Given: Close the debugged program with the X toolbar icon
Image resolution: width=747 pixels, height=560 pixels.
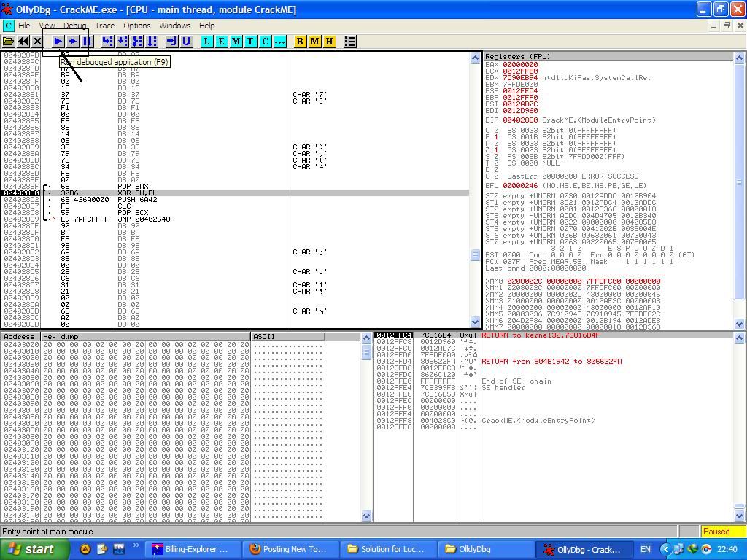Looking at the screenshot, I should click(x=37, y=42).
